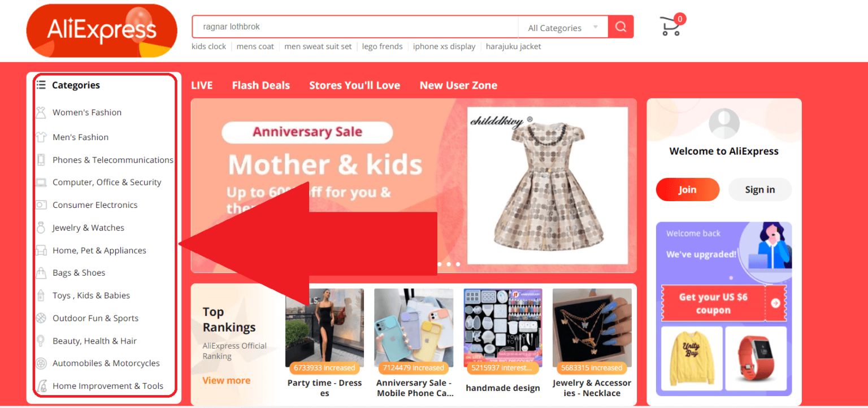The width and height of the screenshot is (868, 408).
Task: Click the Outdoor Fun & Sports ball icon
Action: click(x=41, y=318)
